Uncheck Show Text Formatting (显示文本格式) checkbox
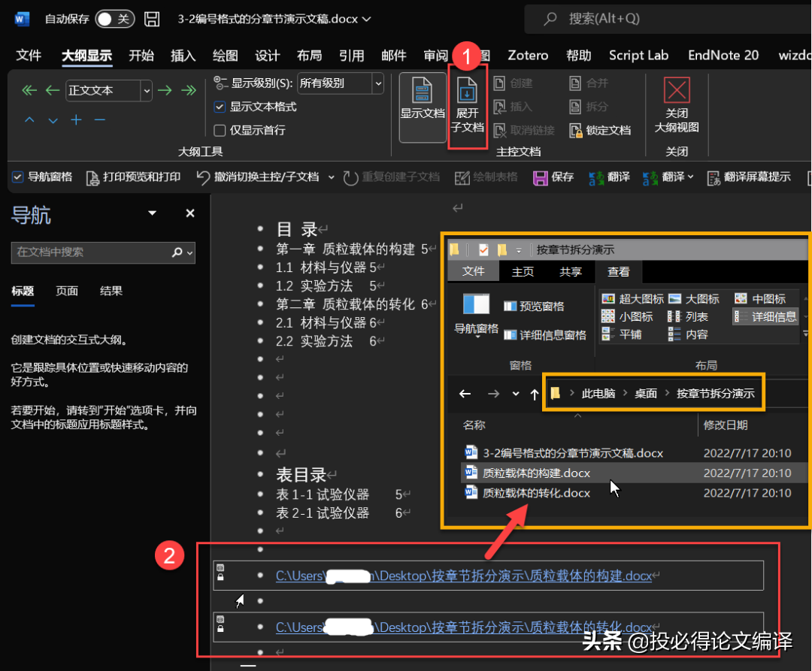Screen dimensions: 812x671 pos(220,107)
